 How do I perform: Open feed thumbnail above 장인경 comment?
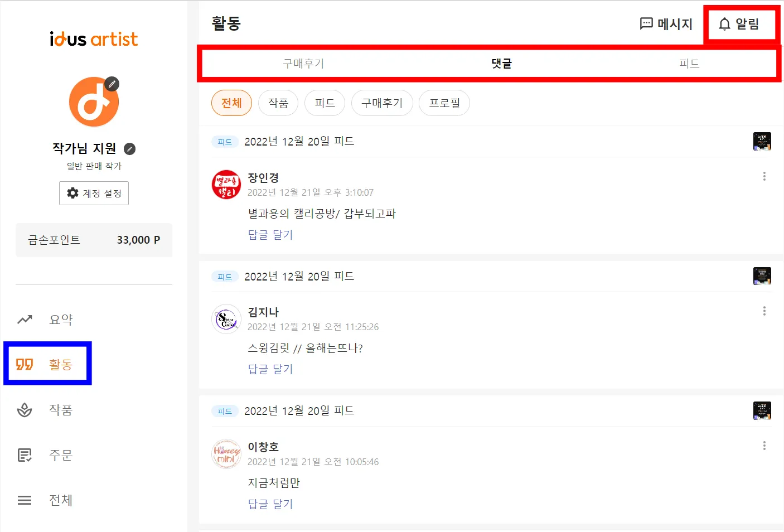[x=762, y=142]
